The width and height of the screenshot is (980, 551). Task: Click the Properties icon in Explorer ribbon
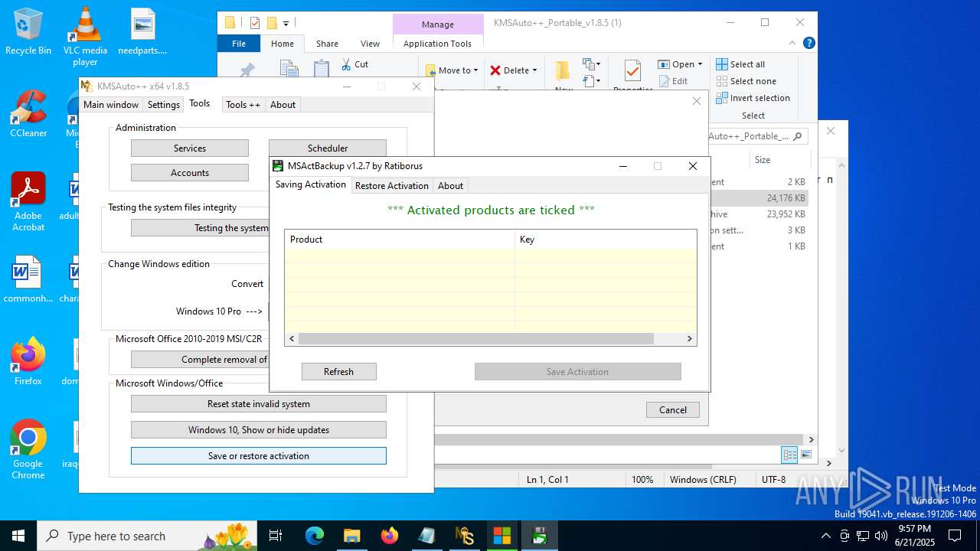[x=632, y=73]
